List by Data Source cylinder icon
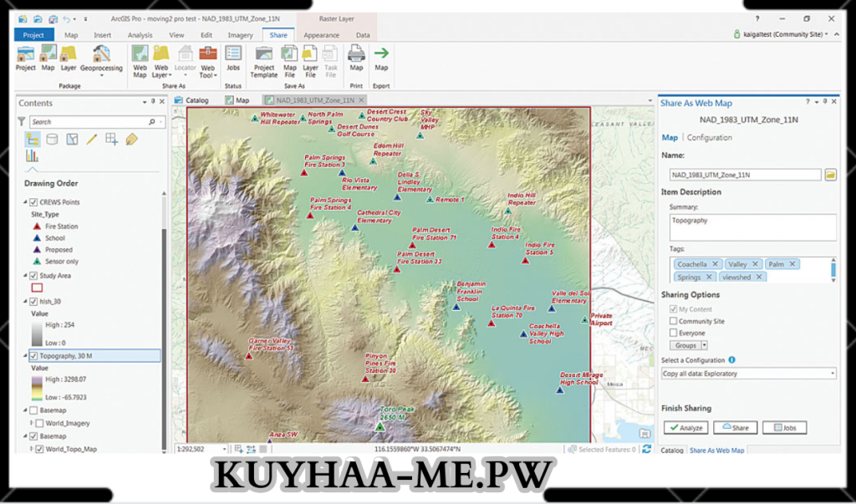The width and height of the screenshot is (856, 504). [x=52, y=140]
